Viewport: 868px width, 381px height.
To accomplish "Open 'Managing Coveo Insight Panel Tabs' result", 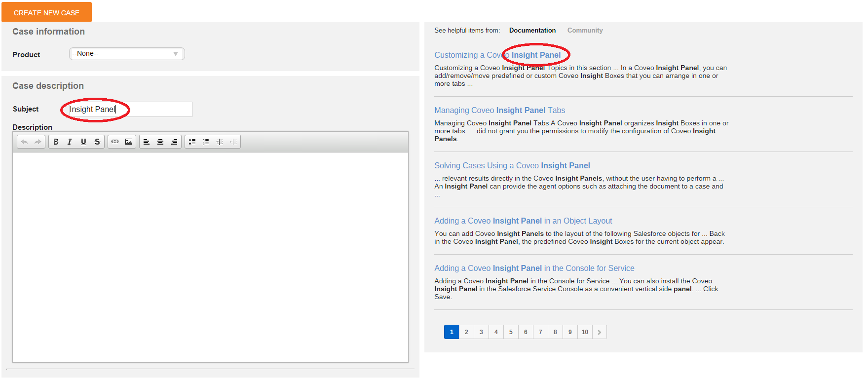I will pyautogui.click(x=499, y=111).
